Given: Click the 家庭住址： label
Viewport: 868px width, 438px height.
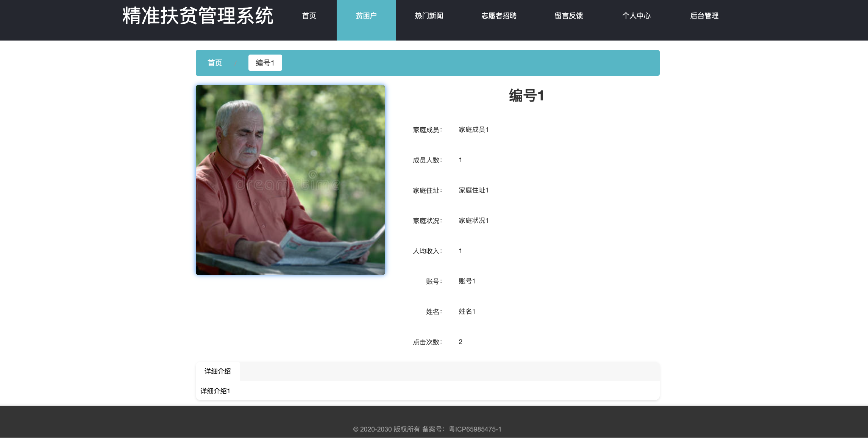Looking at the screenshot, I should [428, 191].
